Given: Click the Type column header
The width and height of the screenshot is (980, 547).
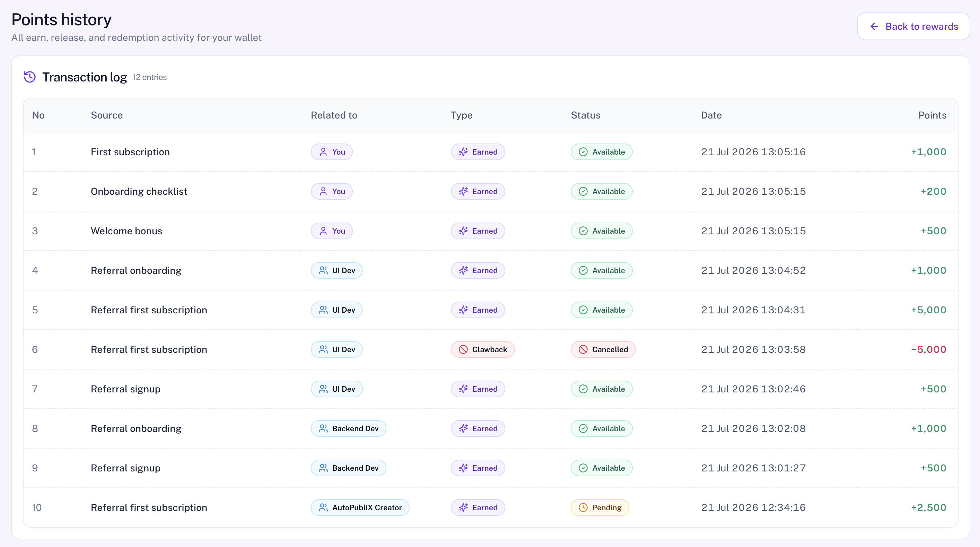Looking at the screenshot, I should [x=461, y=115].
